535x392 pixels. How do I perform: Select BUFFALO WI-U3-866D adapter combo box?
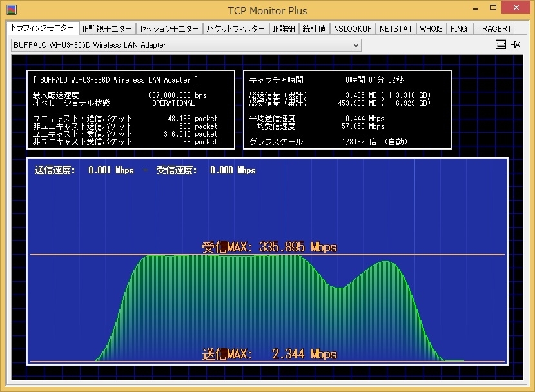pyautogui.click(x=186, y=45)
